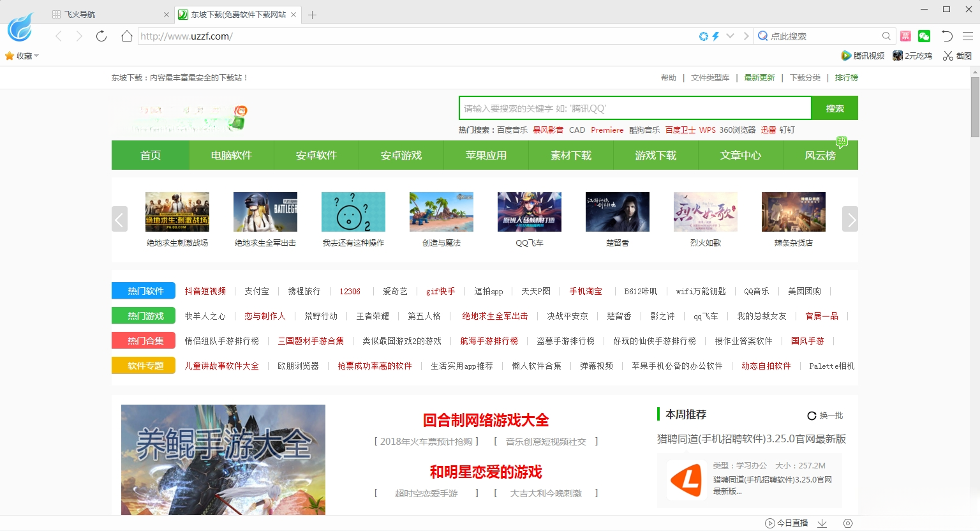
Task: Close the 飞火导航 tab
Action: point(167,14)
